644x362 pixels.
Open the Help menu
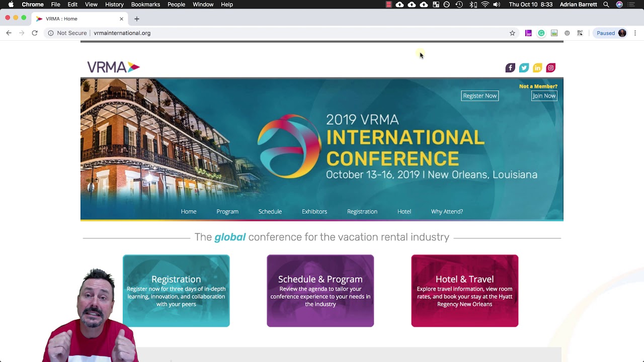(x=227, y=5)
